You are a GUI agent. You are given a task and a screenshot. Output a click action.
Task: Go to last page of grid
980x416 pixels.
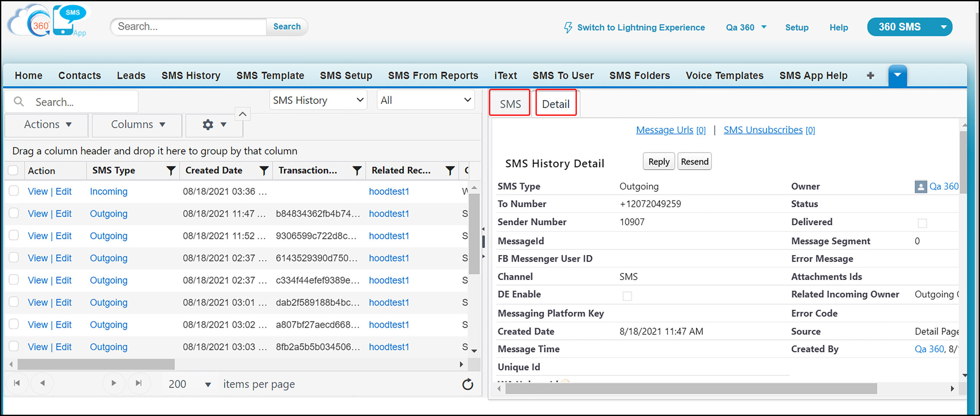click(139, 383)
